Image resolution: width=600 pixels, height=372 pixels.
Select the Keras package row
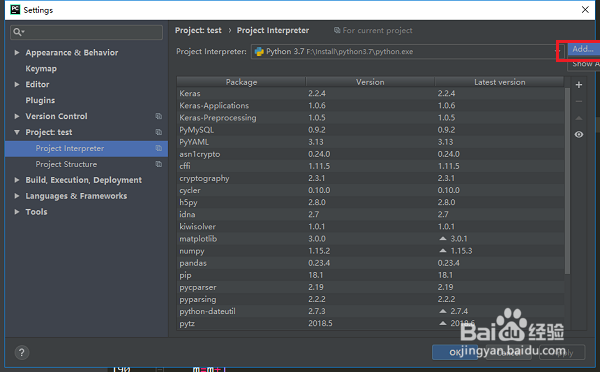coord(370,93)
